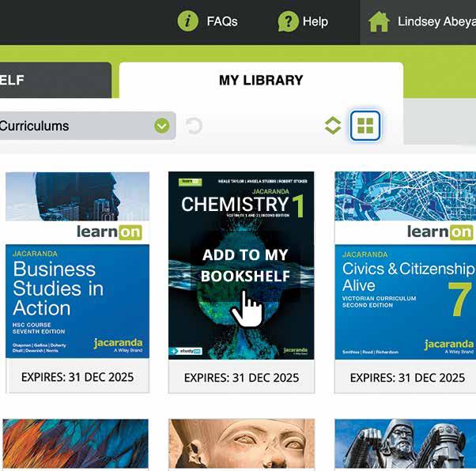Expand the Curriculums dropdown arrow
The height and width of the screenshot is (471, 476).
tap(162, 126)
